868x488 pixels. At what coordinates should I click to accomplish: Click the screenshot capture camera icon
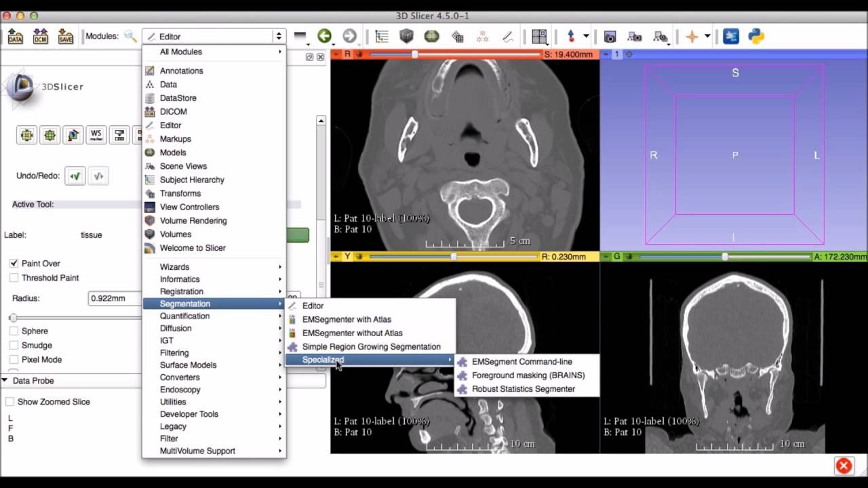coord(610,37)
